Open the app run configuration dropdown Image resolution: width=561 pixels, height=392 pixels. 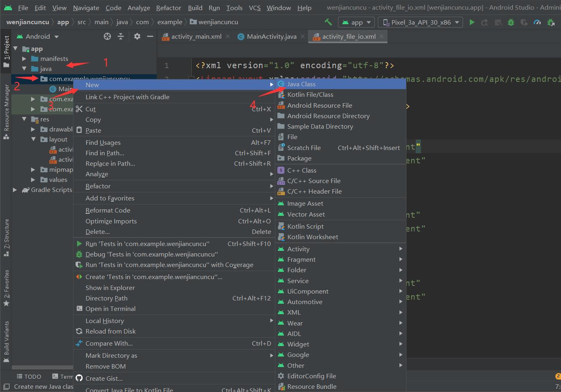coord(356,22)
